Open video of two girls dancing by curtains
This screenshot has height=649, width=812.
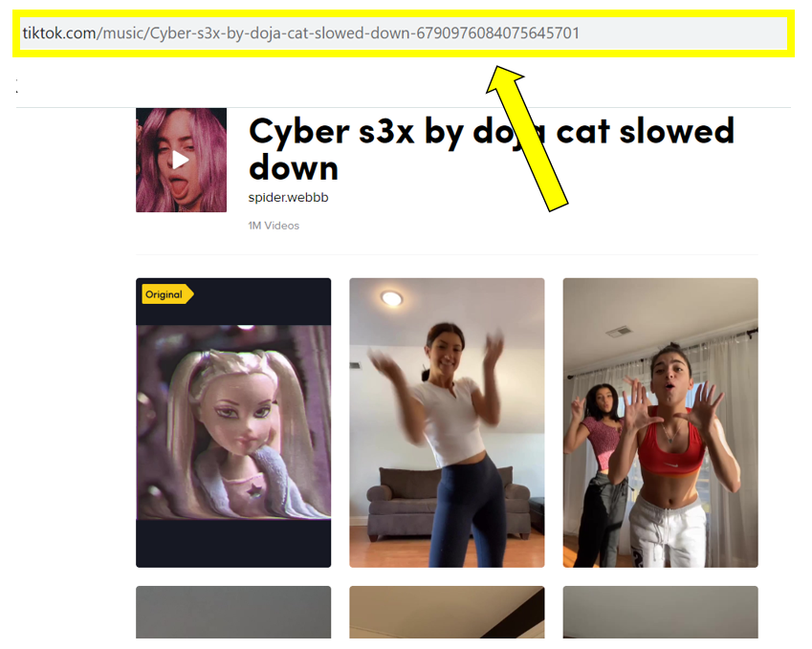tap(660, 422)
